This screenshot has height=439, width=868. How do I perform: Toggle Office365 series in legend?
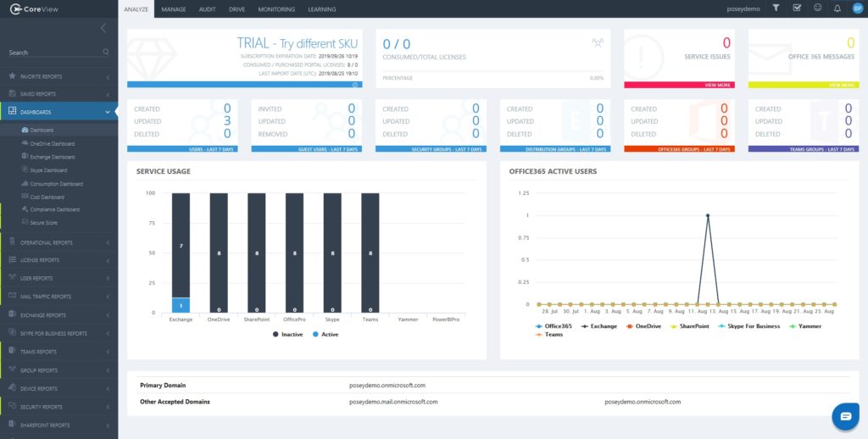tap(554, 326)
